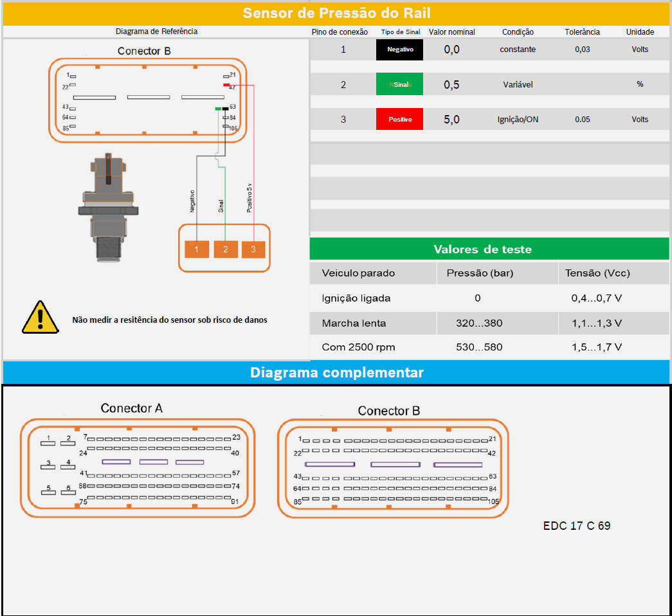
Task: Click the Marcha lenta row label
Action: point(354,323)
